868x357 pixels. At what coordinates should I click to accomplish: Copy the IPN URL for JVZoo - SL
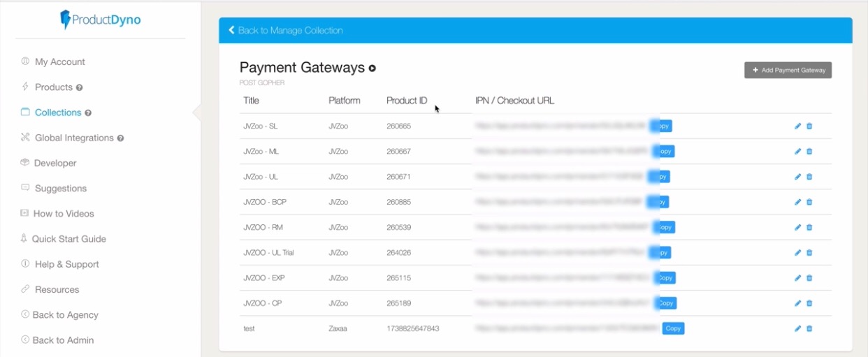(661, 126)
